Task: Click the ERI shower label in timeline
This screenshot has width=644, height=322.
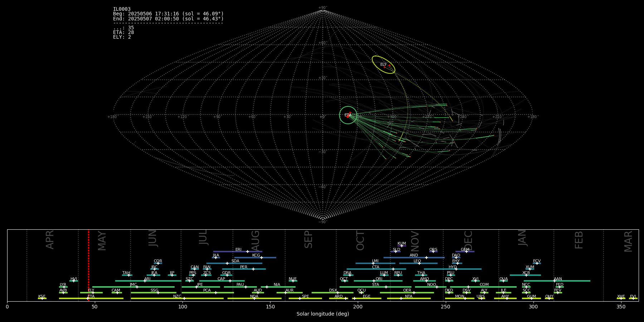Action: (238, 250)
